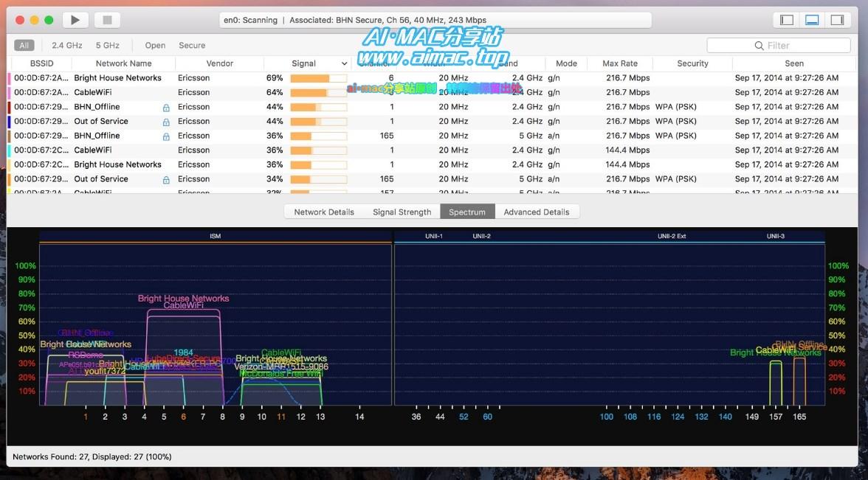Click channel 13 label on spectrum axis

point(320,417)
